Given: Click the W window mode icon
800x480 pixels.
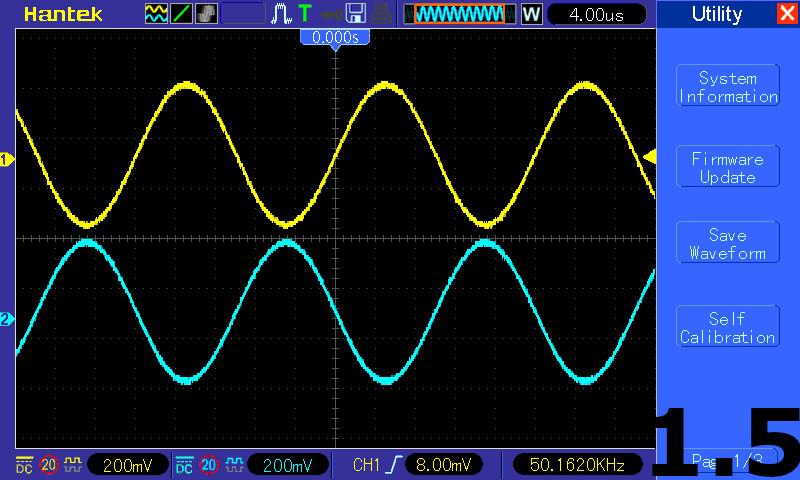Looking at the screenshot, I should [x=531, y=14].
